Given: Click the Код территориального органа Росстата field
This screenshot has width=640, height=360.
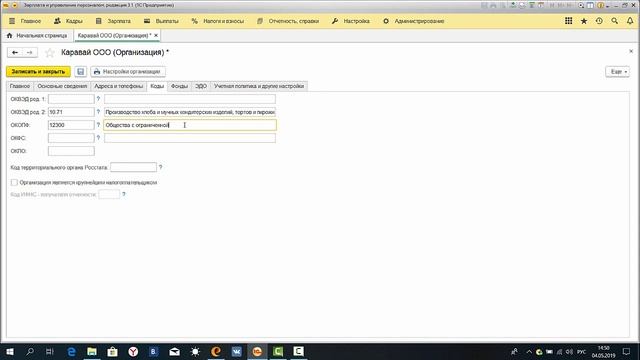Looking at the screenshot, I should 133,167.
